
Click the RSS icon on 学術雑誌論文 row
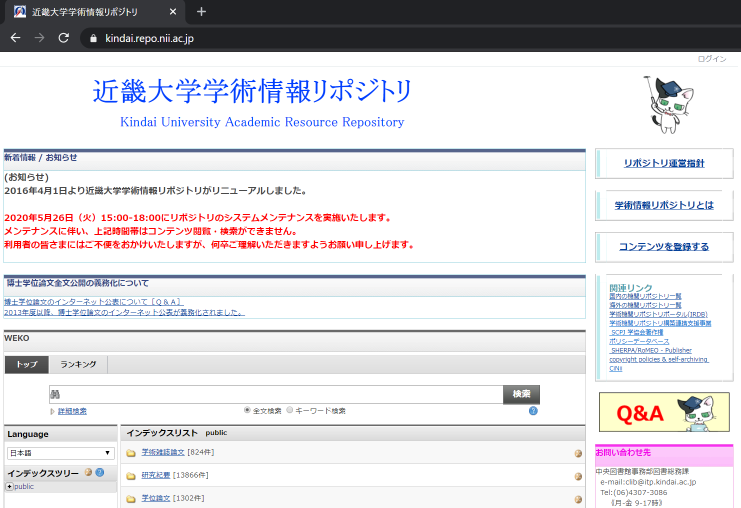pos(578,453)
